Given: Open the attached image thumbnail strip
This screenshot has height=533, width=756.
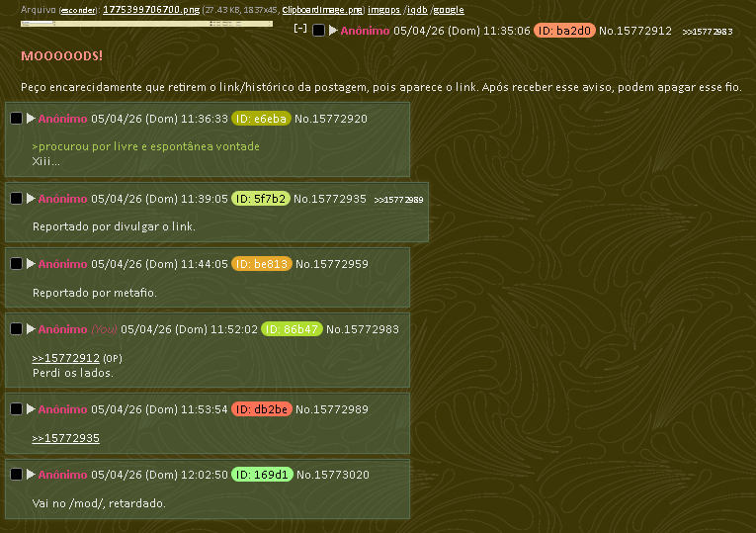Looking at the screenshot, I should click(x=146, y=23).
